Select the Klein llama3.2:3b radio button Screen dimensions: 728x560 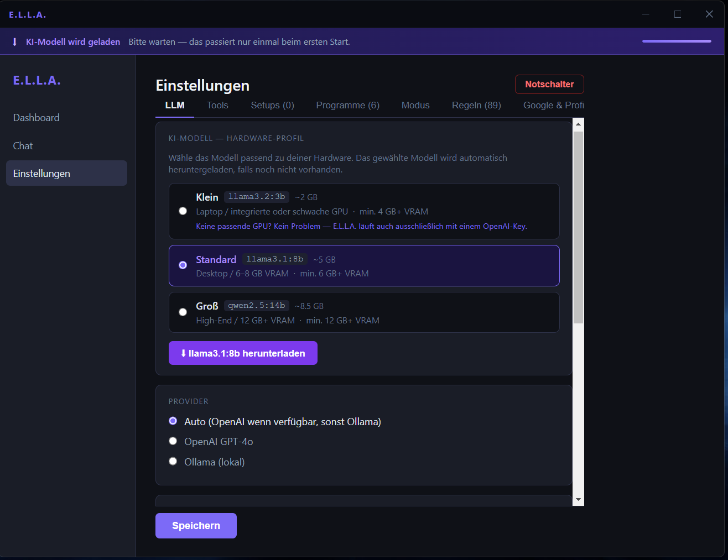coord(183,211)
